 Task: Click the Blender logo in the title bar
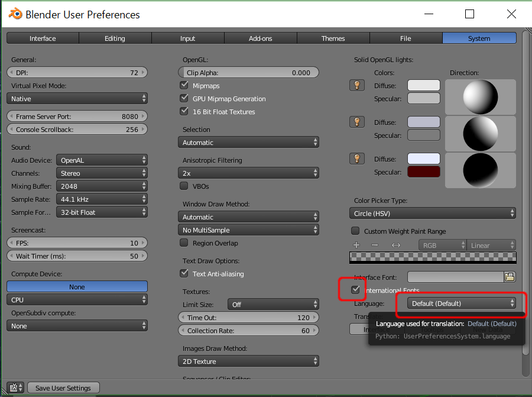point(15,14)
